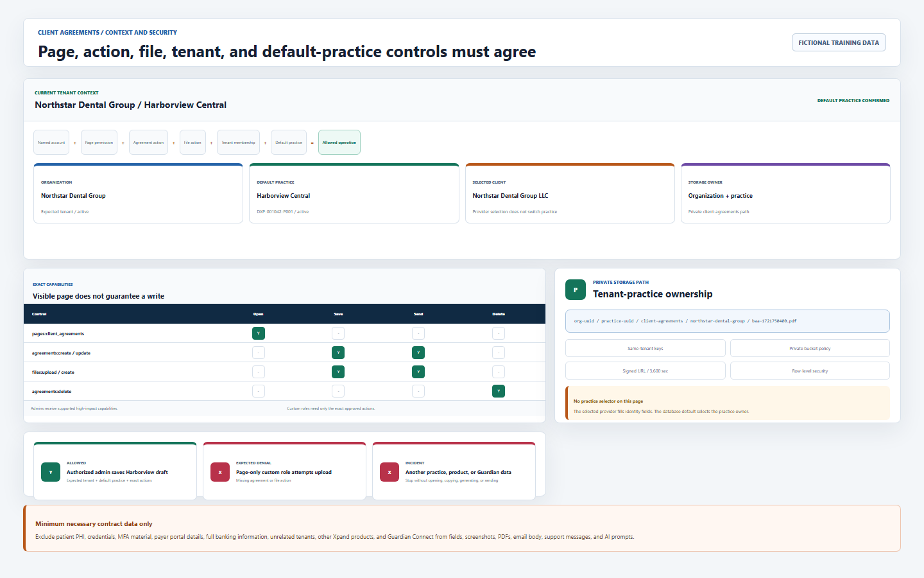Click the No practice selector on this page notice
This screenshot has height=578, width=924.
tap(728, 403)
